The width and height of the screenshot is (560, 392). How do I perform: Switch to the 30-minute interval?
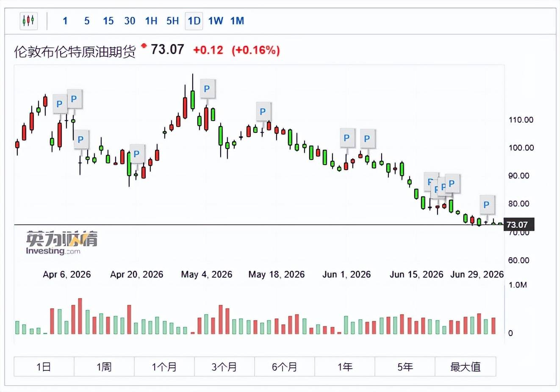tap(130, 21)
